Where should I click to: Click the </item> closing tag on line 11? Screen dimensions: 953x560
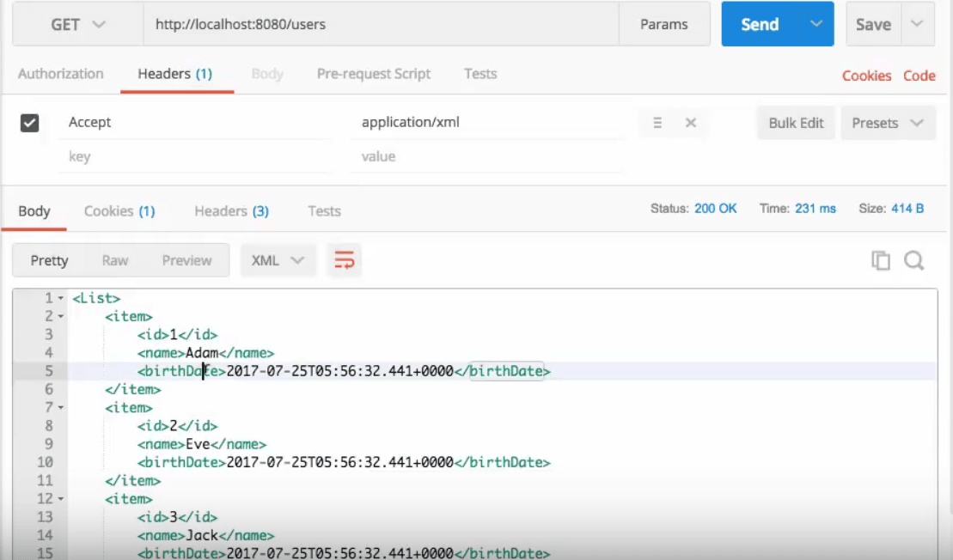(x=132, y=480)
